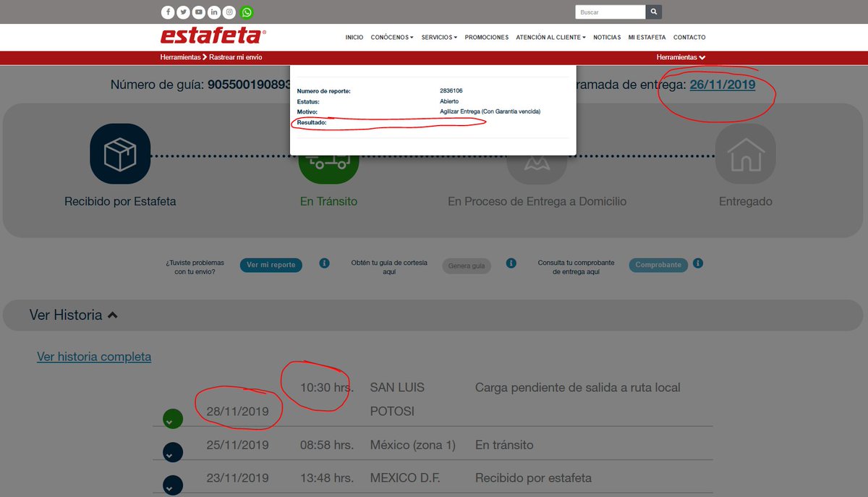Screen dimensions: 868x497
Task: Click the Agilizar Entrega motivo text
Action: point(490,112)
